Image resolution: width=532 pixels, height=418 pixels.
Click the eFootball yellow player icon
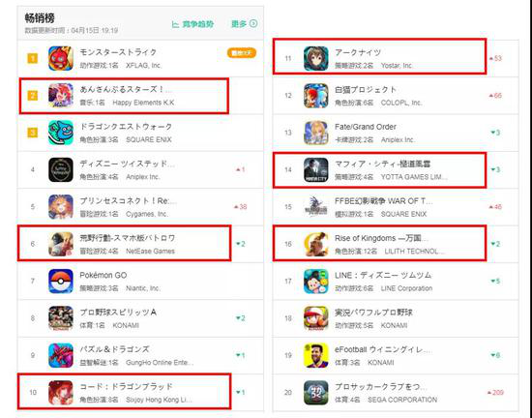tap(316, 355)
